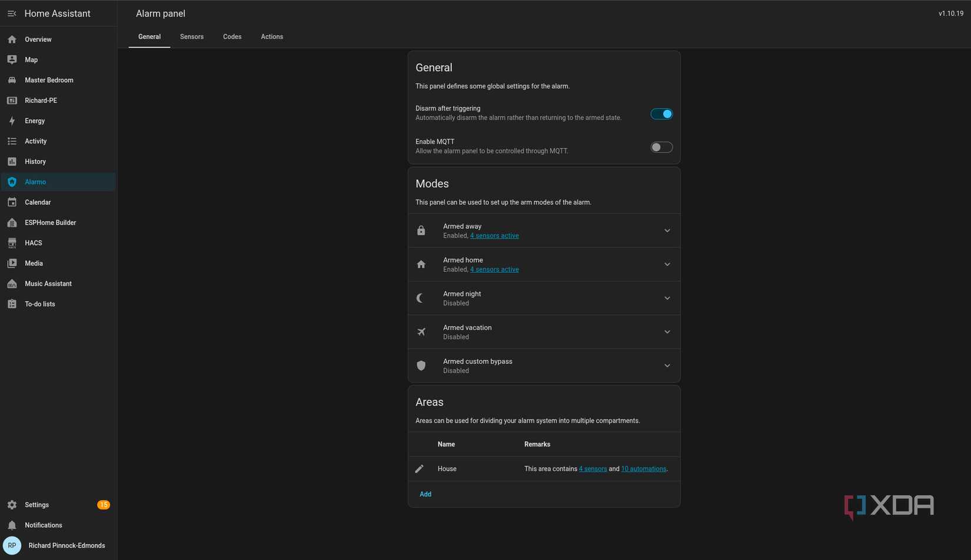Click the Armed home house icon
The width and height of the screenshot is (971, 560).
(x=421, y=265)
